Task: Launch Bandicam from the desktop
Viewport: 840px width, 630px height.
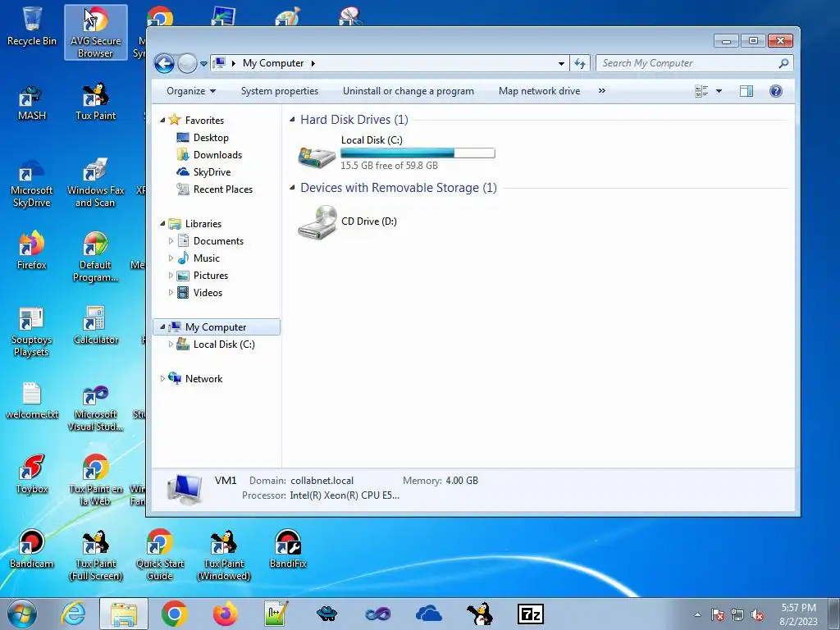Action: click(x=32, y=550)
